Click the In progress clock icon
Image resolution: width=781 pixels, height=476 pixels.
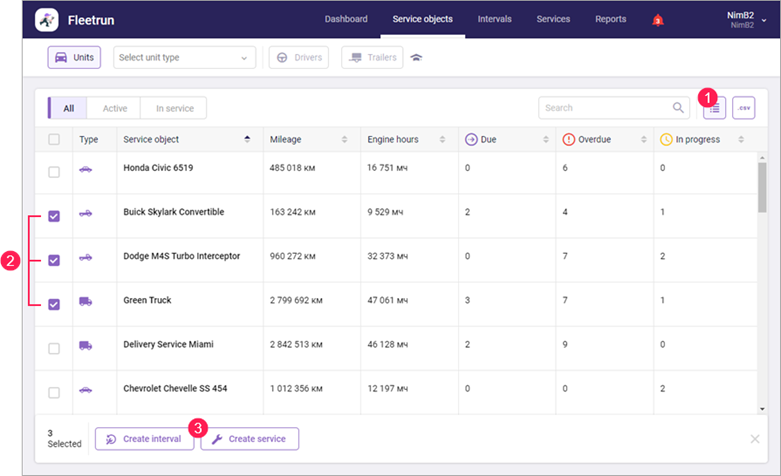point(666,139)
